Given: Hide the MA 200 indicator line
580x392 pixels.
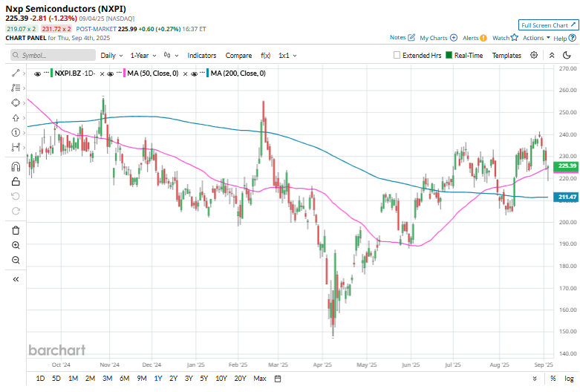Looking at the screenshot, I should [x=194, y=73].
